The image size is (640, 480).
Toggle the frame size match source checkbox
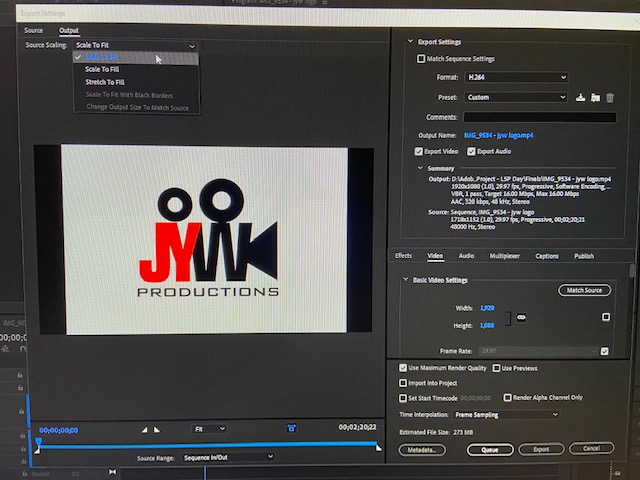(606, 317)
